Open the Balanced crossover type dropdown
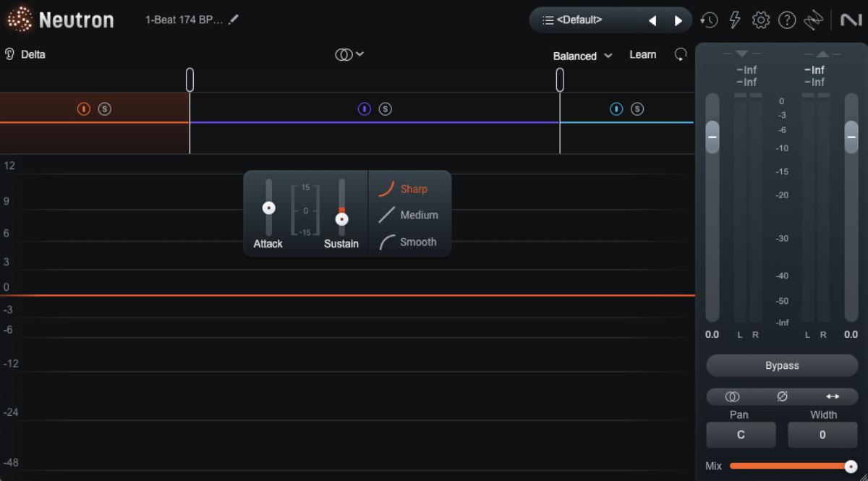 582,56
